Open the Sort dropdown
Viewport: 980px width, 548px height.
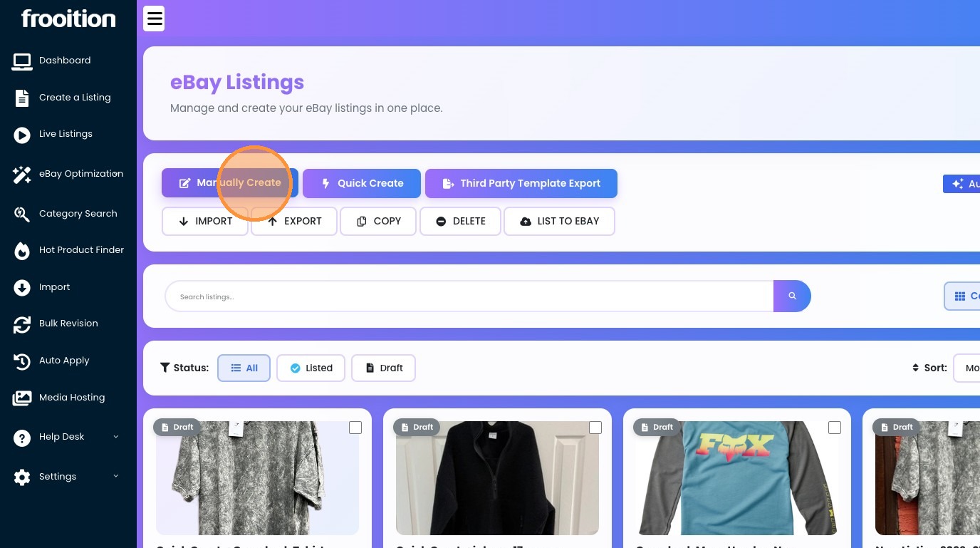(967, 368)
